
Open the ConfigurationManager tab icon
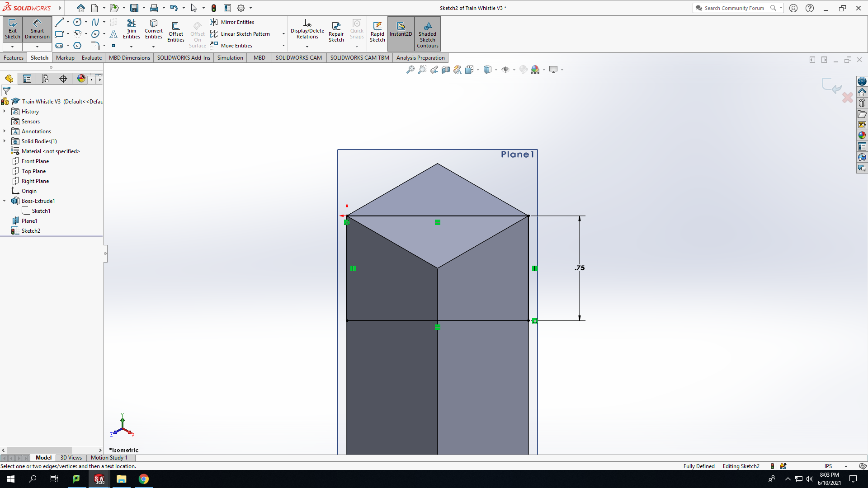(x=45, y=79)
